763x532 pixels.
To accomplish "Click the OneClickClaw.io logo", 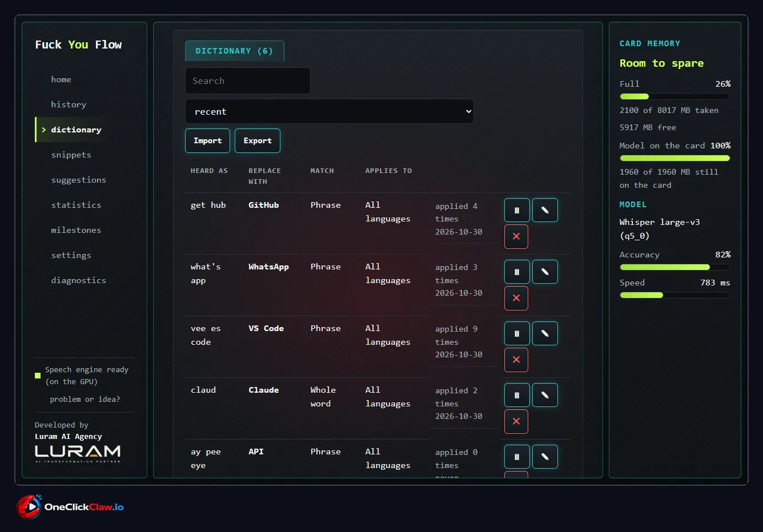I will tap(70, 507).
